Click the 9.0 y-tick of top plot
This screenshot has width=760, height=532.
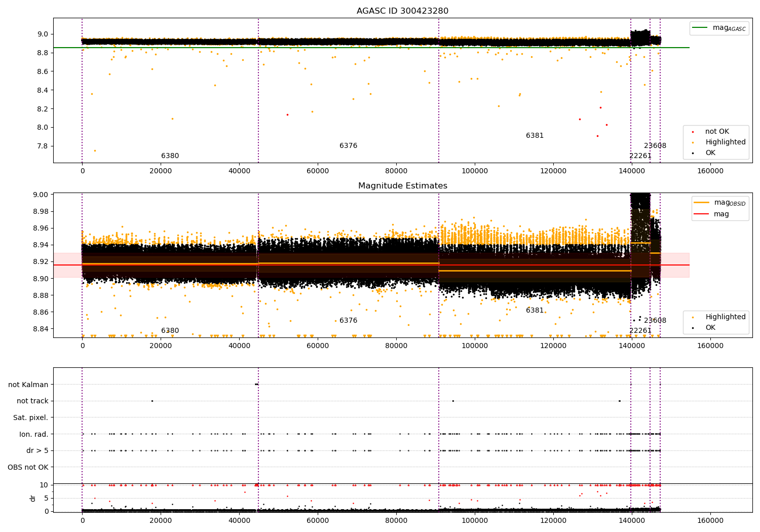(43, 34)
